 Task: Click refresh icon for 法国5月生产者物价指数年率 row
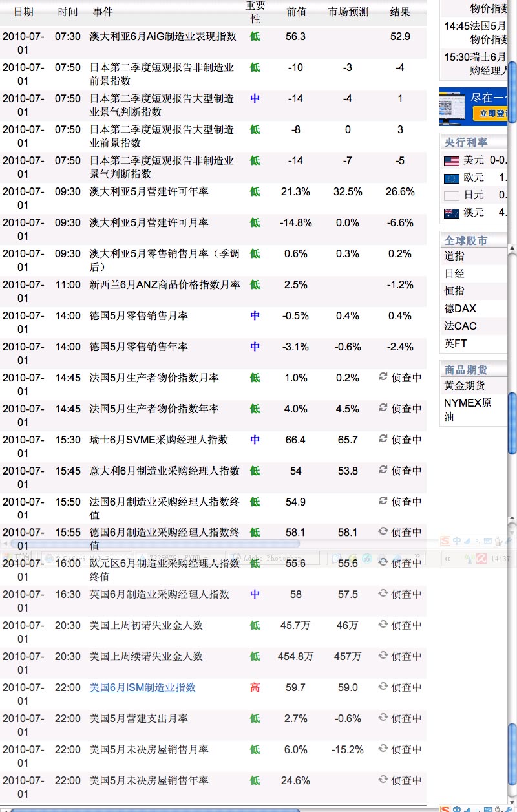point(383,407)
